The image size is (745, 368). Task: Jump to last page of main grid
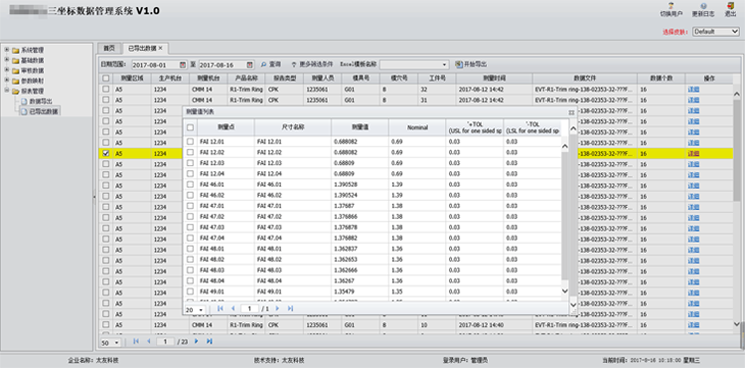coord(209,341)
